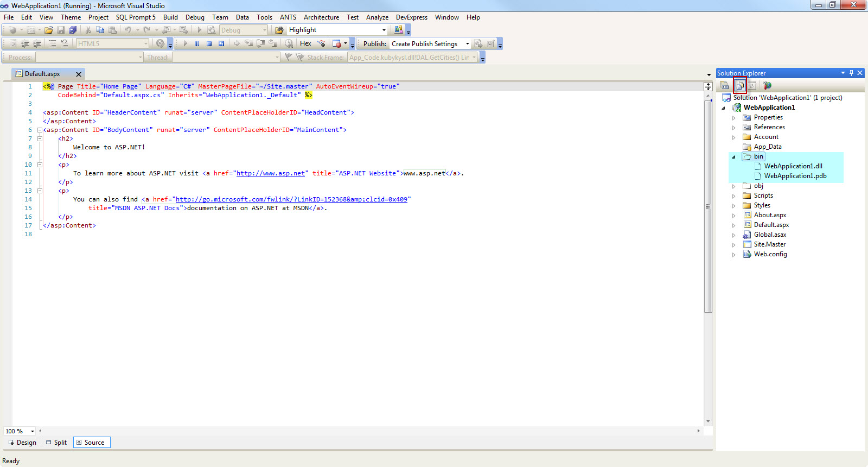Expand the Default.aspx node in Solution Explorer
The height and width of the screenshot is (467, 868).
click(734, 225)
